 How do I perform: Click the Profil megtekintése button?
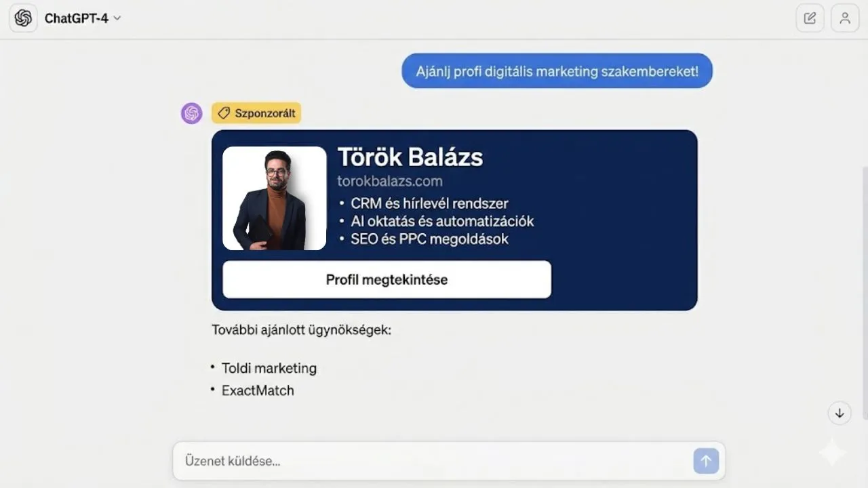click(387, 279)
